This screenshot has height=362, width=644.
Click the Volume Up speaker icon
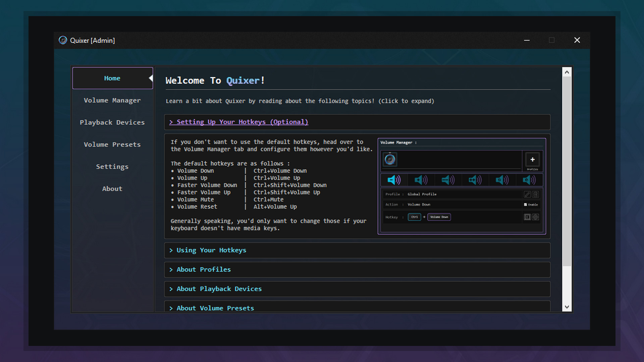421,180
